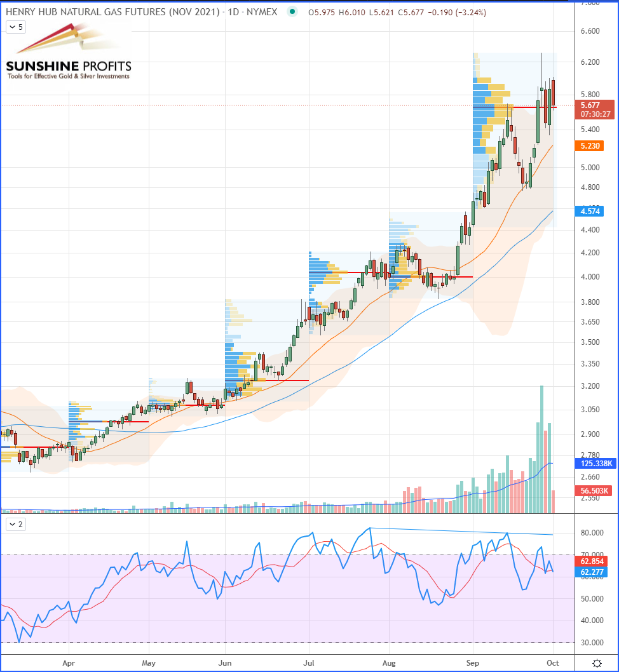
Task: Click the tallest green volume bar
Action: coord(542,449)
